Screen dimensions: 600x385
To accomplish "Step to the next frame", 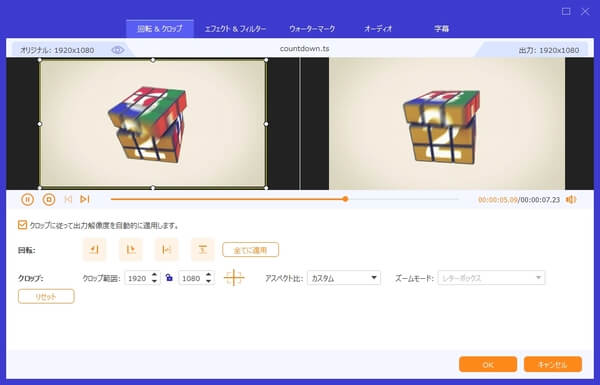I will (85, 199).
